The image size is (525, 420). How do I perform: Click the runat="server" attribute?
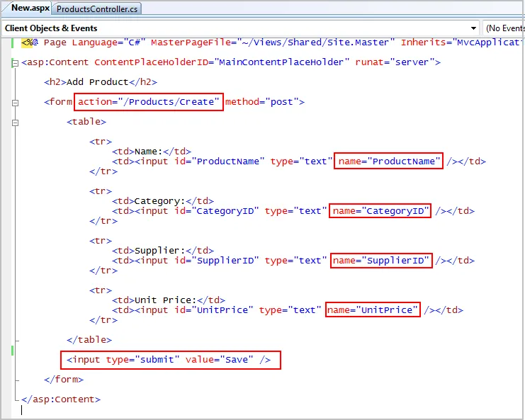click(395, 62)
